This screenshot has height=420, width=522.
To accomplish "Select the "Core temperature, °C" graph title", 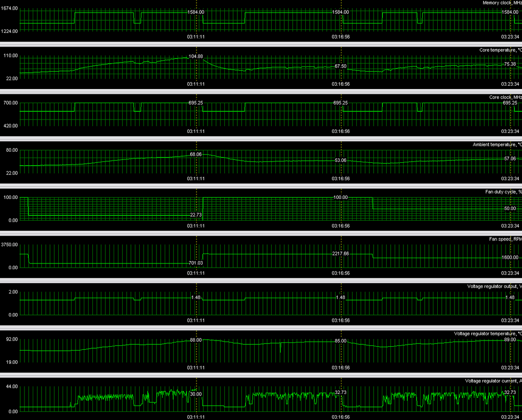I will point(501,50).
